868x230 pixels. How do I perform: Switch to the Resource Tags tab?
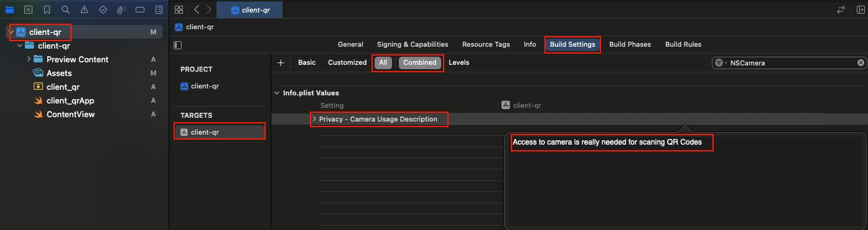(486, 44)
